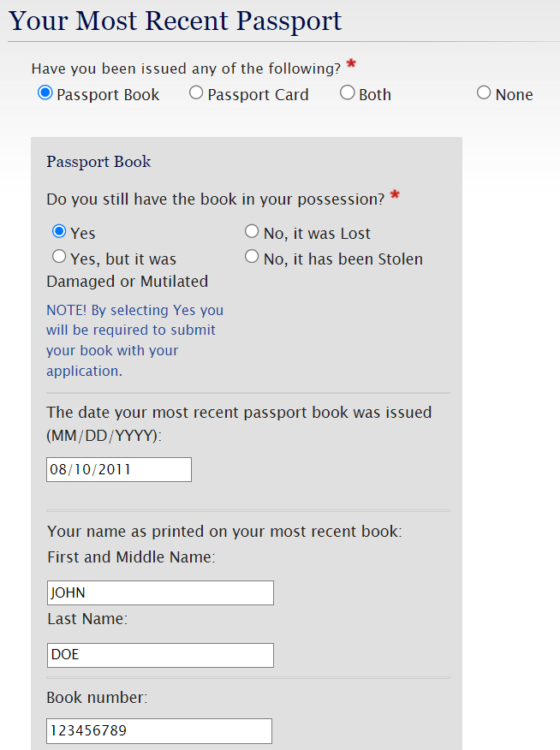Choose Yes, but it was Damaged option
Screen dimensions: 560x750
pyautogui.click(x=59, y=257)
